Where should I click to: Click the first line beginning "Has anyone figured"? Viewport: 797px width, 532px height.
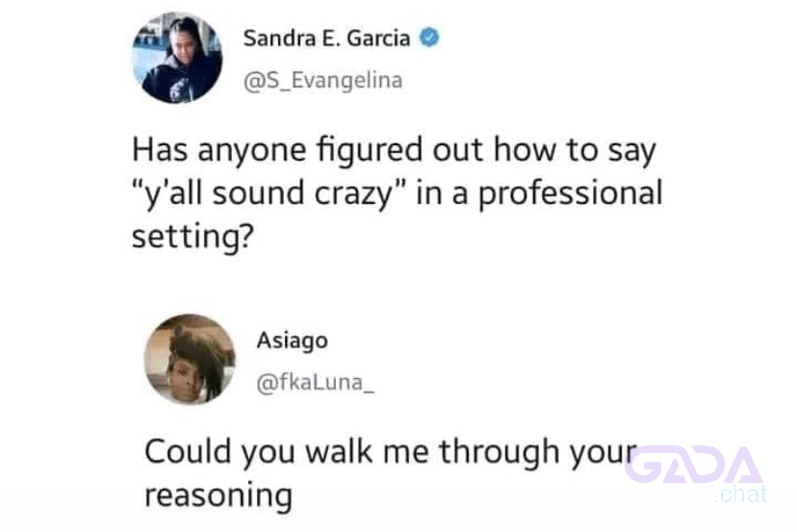tap(394, 151)
